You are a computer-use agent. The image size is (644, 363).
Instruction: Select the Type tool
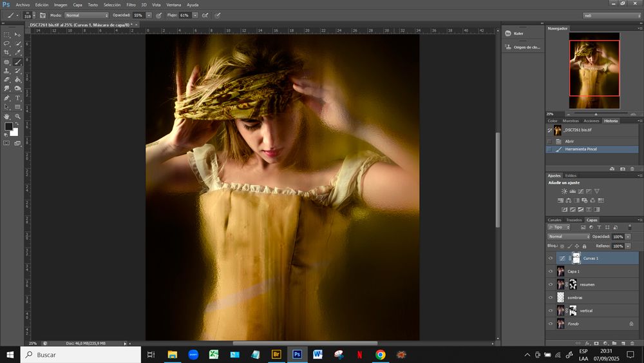click(17, 98)
